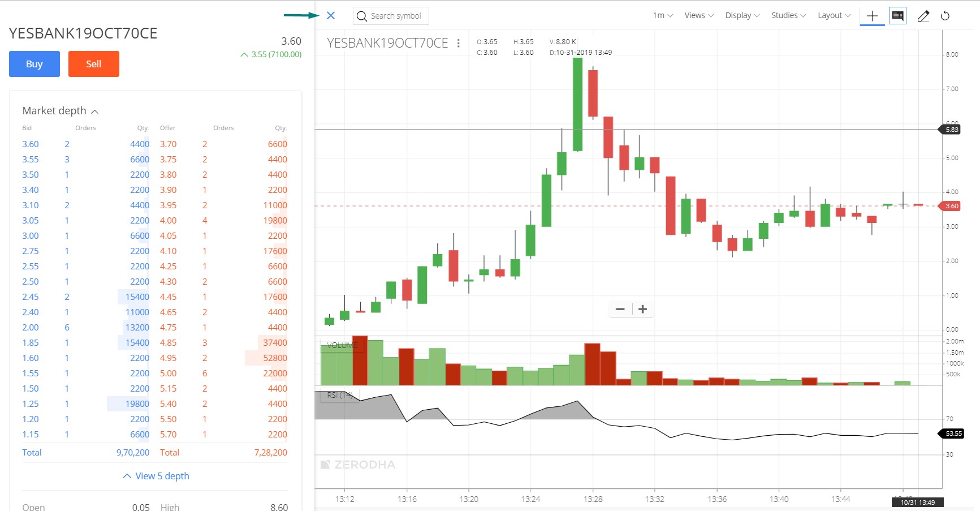
Task: Select offer price 5.00
Action: coord(168,373)
